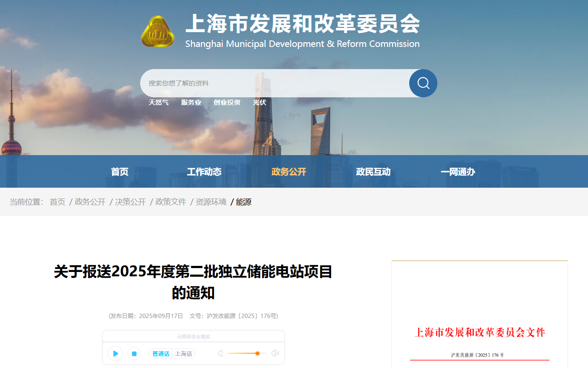The width and height of the screenshot is (588, 368).
Task: Open the 政民互动 menu item
Action: coord(373,172)
